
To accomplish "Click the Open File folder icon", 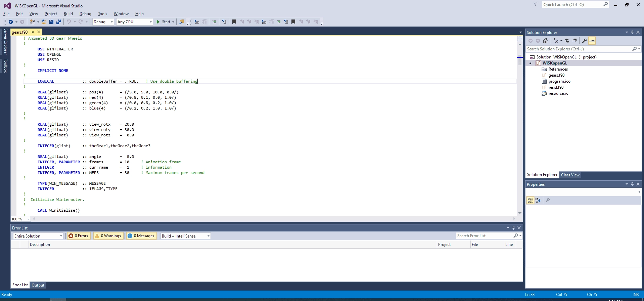I will 44,22.
